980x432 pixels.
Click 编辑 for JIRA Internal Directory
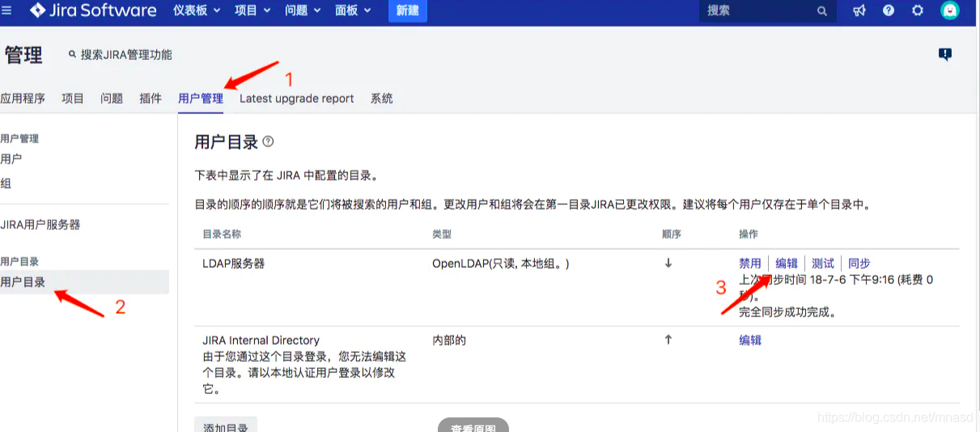pyautogui.click(x=750, y=340)
